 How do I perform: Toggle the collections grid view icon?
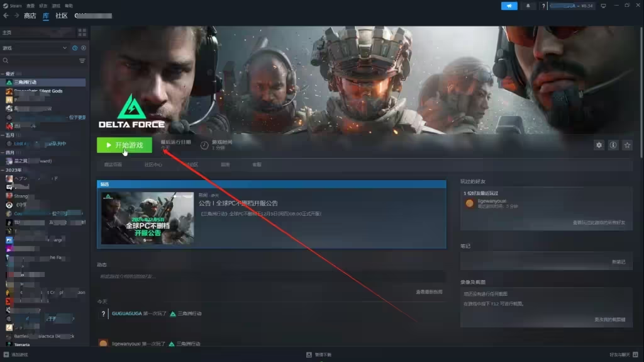82,33
